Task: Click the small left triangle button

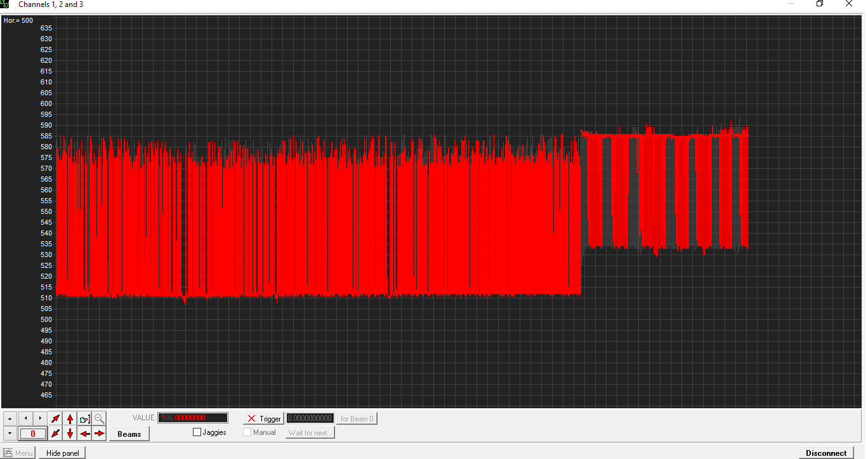Action: [25, 418]
